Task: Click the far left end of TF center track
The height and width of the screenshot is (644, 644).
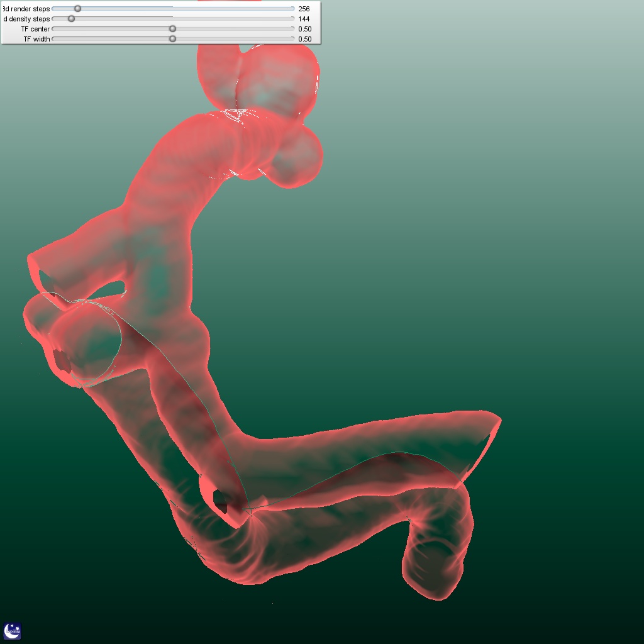Action: (x=53, y=29)
